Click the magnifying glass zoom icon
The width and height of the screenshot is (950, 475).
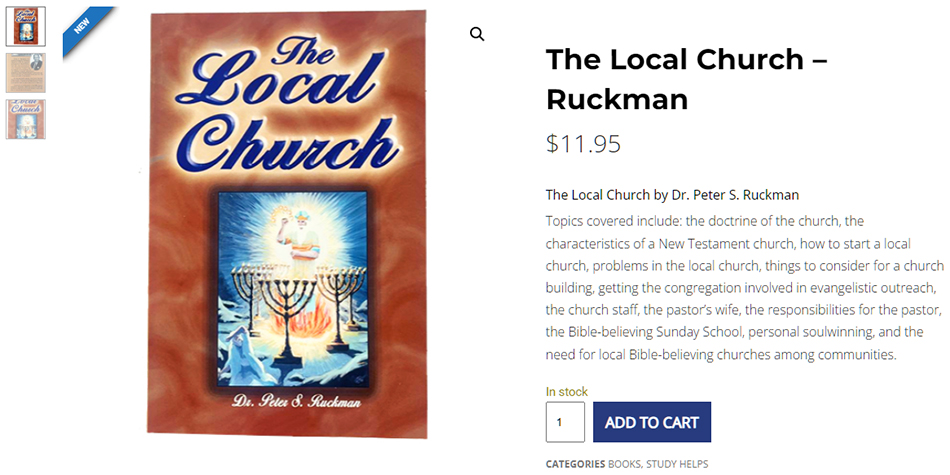click(x=477, y=34)
